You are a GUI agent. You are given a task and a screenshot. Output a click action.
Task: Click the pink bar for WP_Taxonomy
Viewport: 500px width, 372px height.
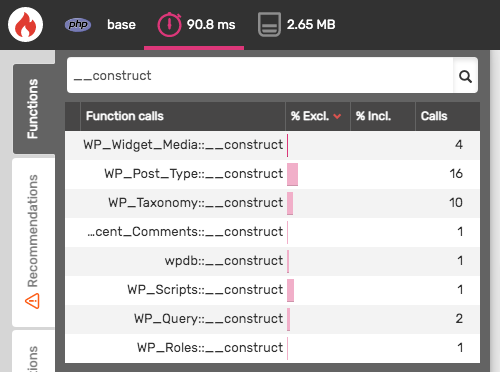(x=290, y=203)
